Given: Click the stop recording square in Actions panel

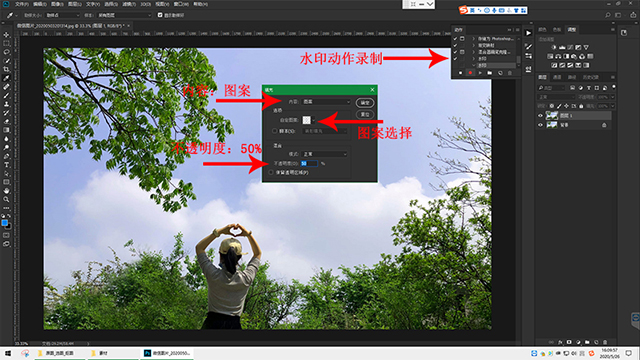Looking at the screenshot, I should pos(460,73).
